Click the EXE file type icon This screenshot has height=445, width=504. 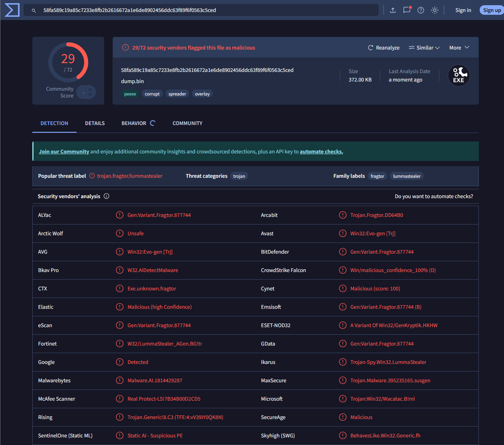459,75
